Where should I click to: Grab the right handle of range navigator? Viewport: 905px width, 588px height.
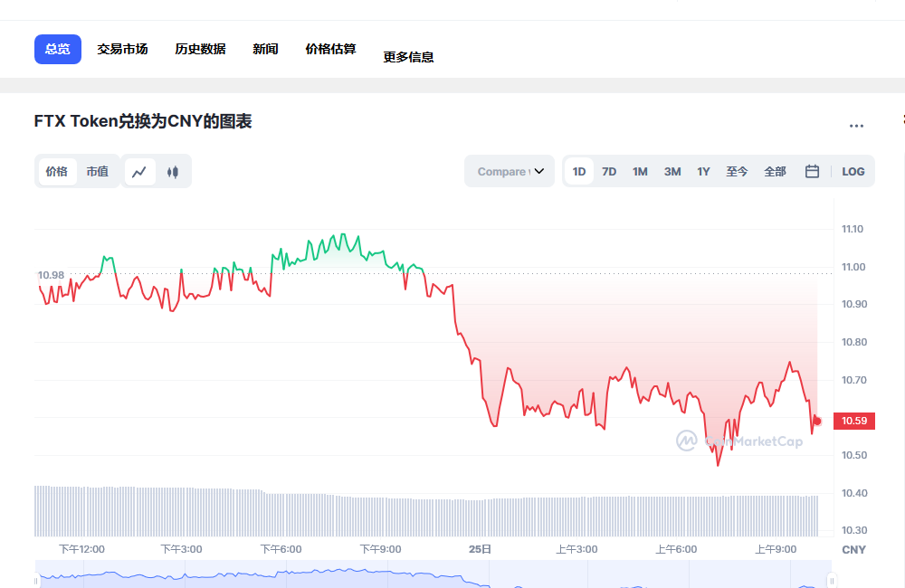pos(832,581)
